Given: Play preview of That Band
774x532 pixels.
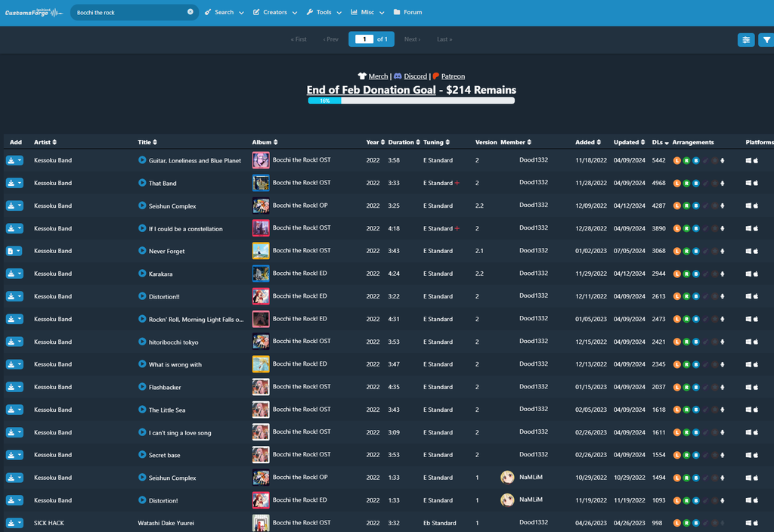Looking at the screenshot, I should click(x=142, y=183).
